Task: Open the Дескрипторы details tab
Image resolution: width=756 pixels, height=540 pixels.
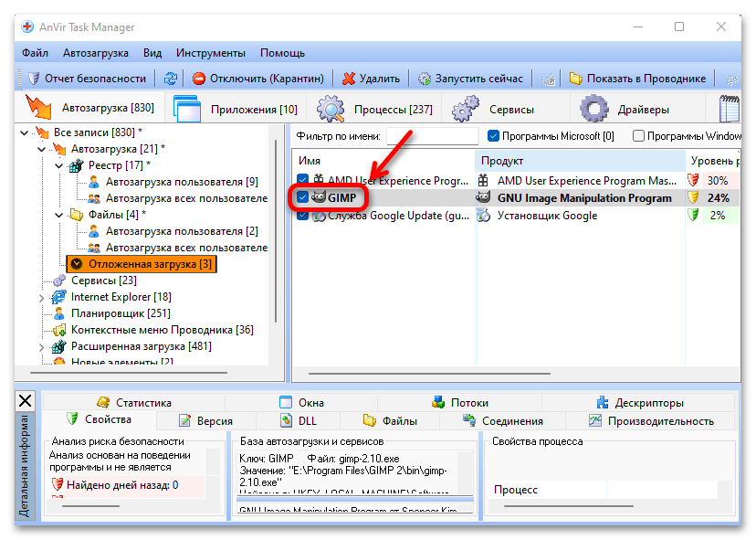Action: [x=640, y=402]
